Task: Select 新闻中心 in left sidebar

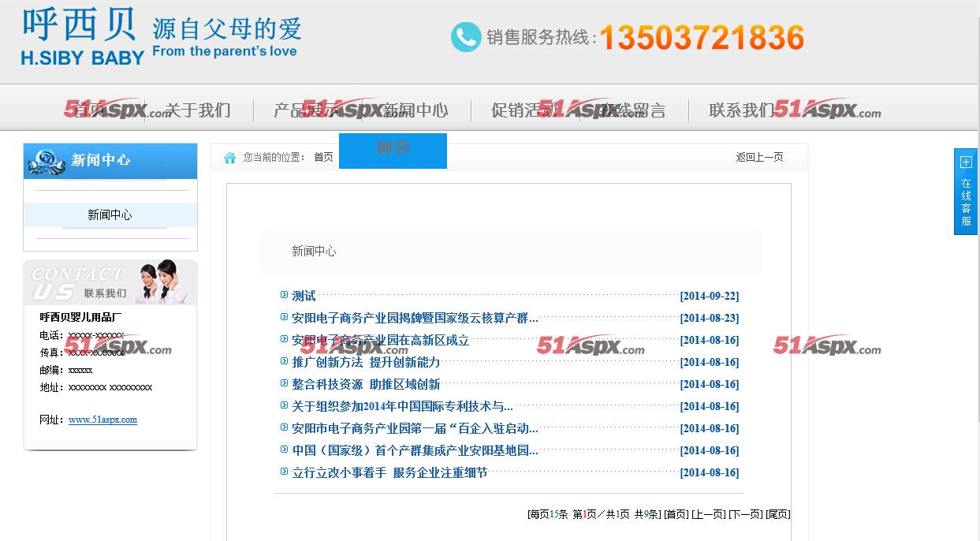Action: click(x=110, y=215)
